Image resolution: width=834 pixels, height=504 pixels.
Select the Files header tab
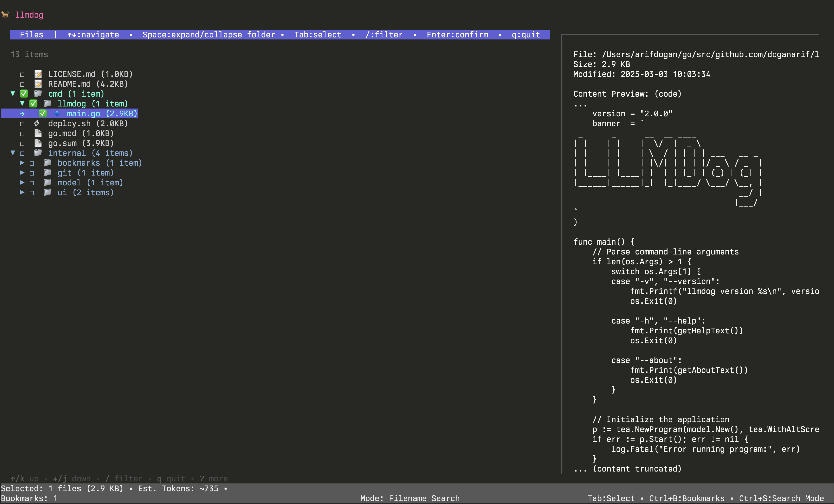[x=31, y=35]
